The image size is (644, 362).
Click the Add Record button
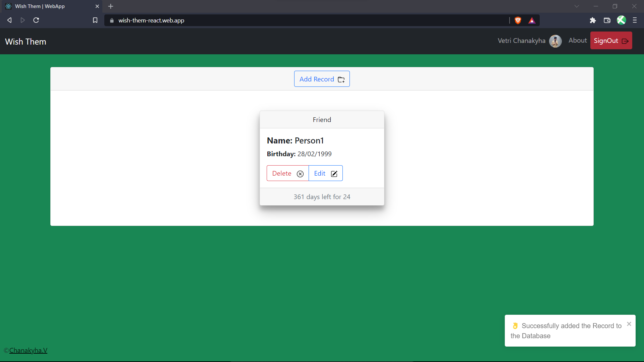coord(322,79)
